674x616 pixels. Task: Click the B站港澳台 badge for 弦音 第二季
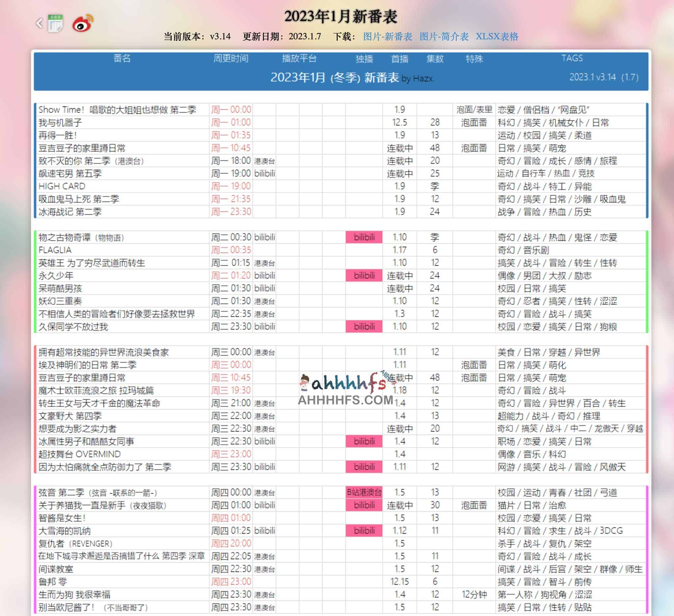click(364, 492)
